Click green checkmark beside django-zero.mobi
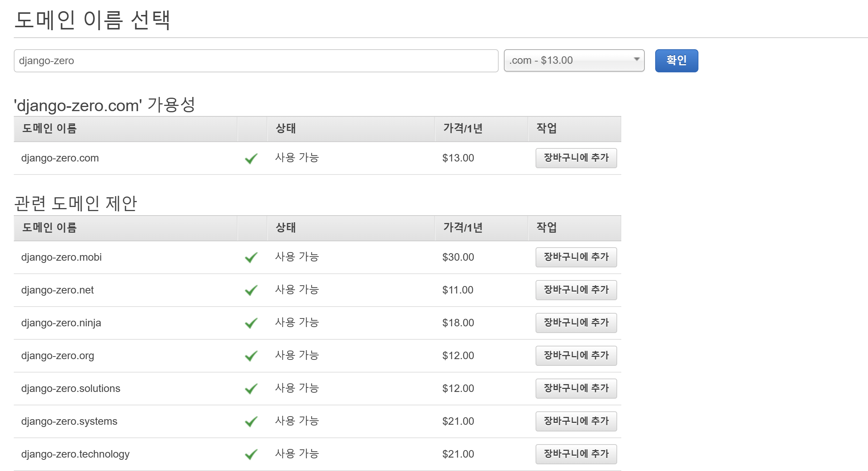The height and width of the screenshot is (471, 868). [251, 257]
